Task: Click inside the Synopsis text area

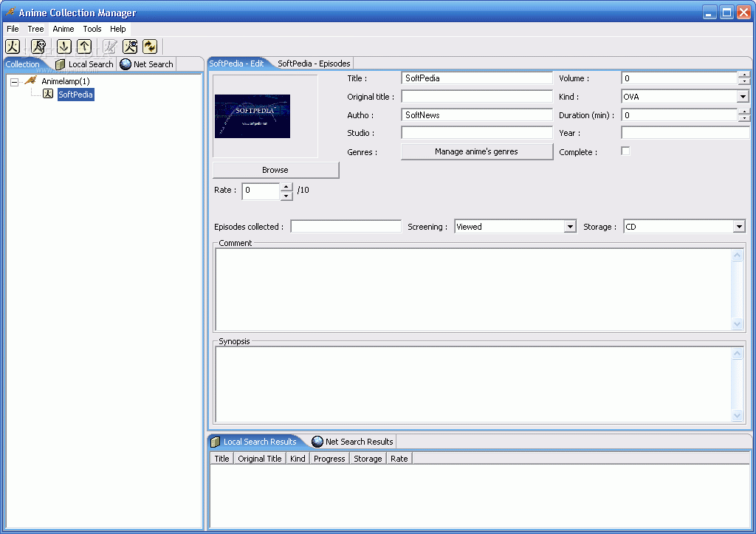Action: tap(473, 385)
